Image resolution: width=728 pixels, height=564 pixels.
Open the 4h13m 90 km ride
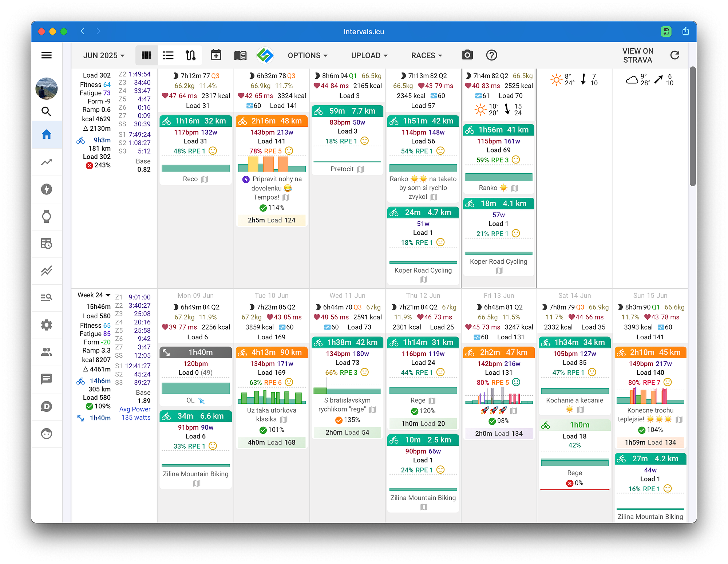[x=272, y=352]
